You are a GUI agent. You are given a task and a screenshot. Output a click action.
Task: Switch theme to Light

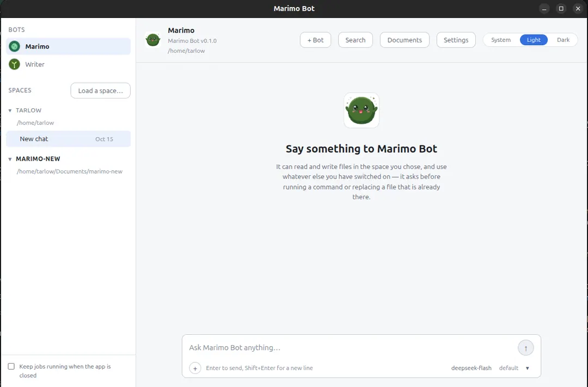click(x=533, y=40)
